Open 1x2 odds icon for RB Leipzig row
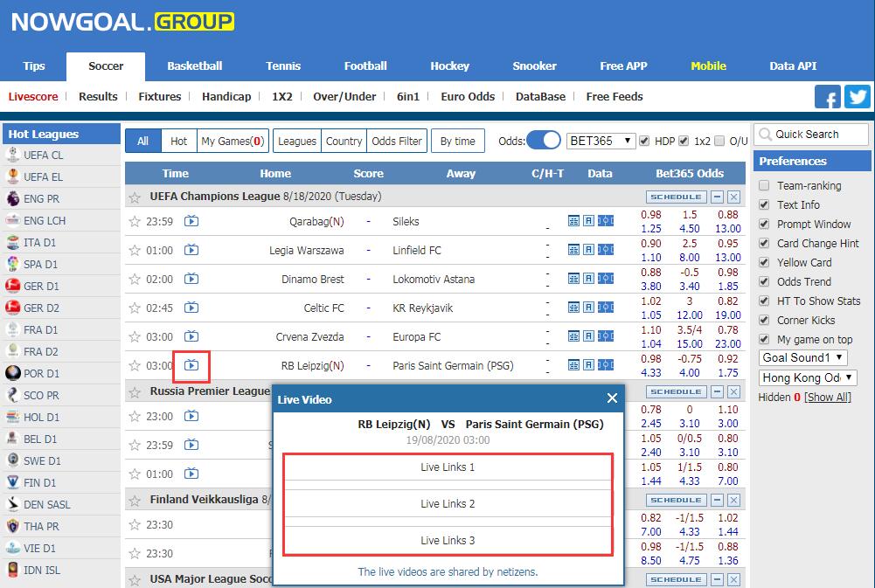Viewport: 875px width, 588px height. (606, 365)
